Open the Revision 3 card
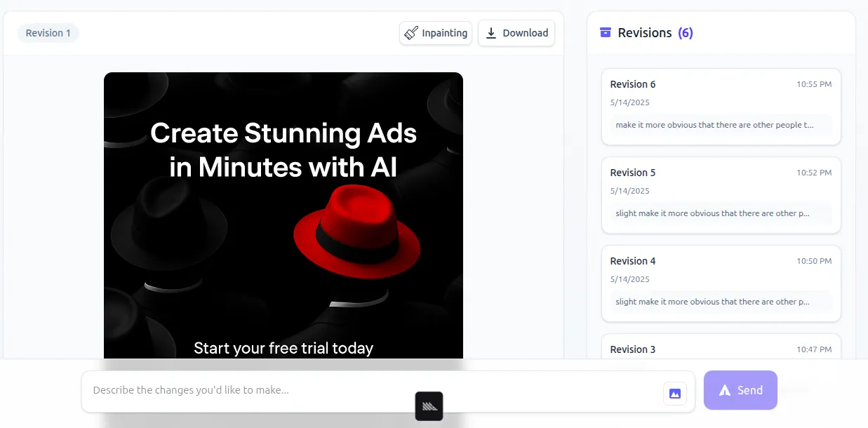 721,347
